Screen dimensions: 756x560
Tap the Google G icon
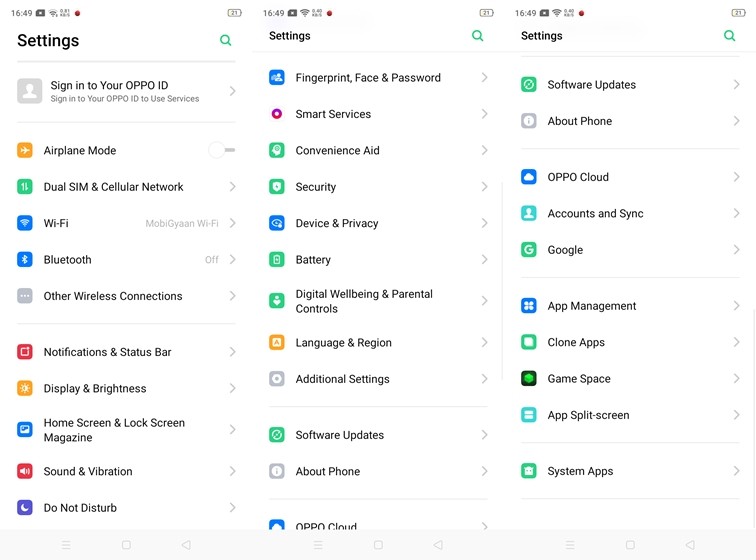529,249
